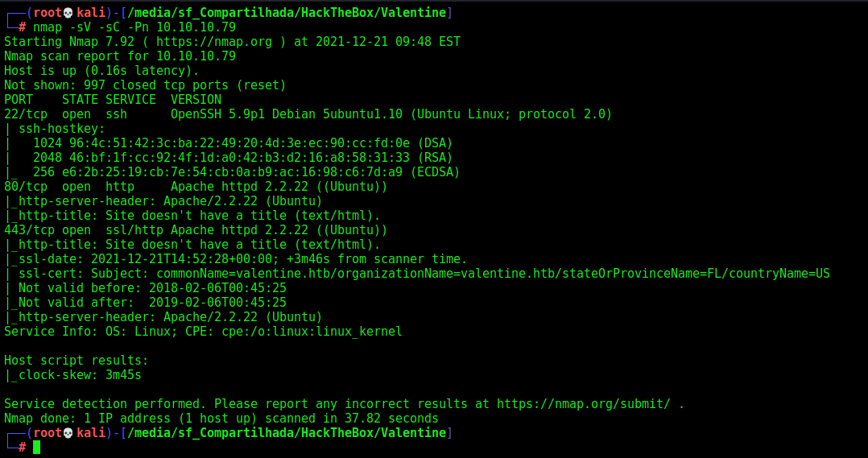Click the Not valid after date line
868x458 pixels.
pos(149,302)
